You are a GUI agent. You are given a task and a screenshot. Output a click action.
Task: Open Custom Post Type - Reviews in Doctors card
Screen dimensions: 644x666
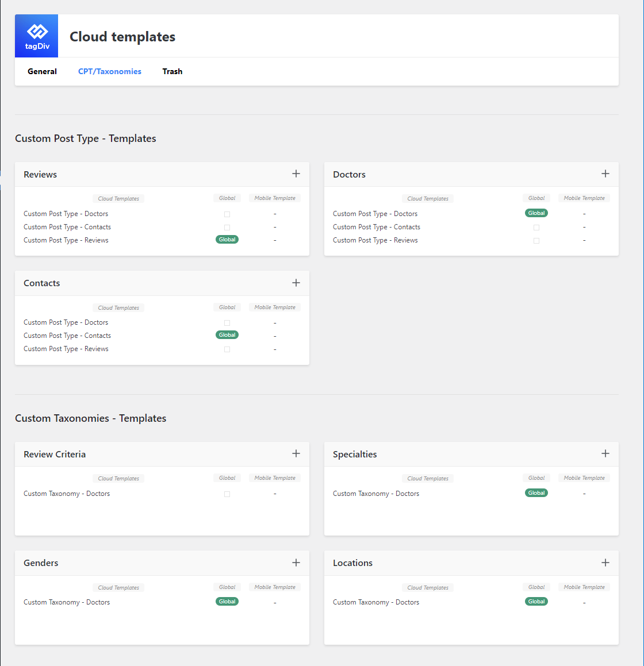[375, 240]
